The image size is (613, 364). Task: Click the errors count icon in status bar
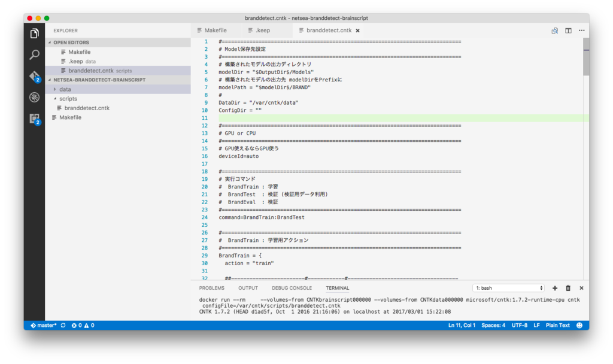[77, 325]
